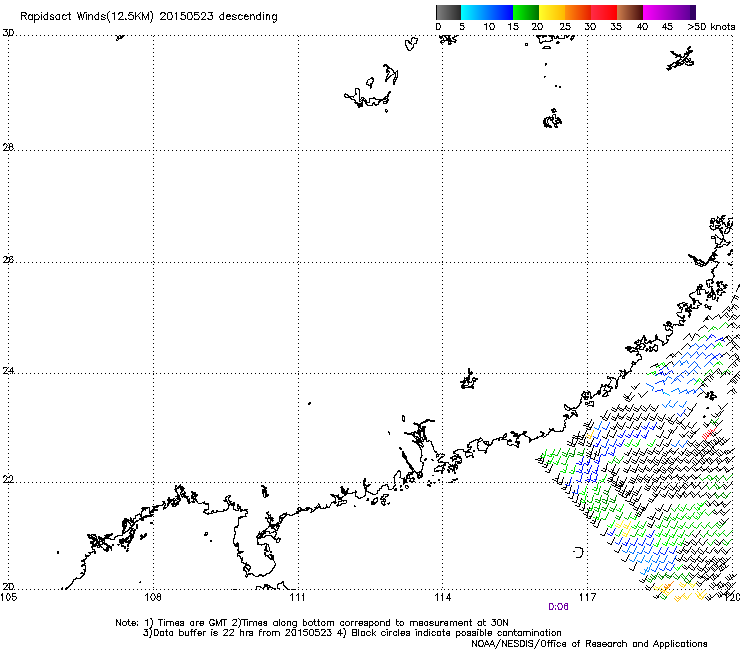This screenshot has height=650, width=740.
Task: Click the '114' longitude axis label
Action: coord(442,598)
